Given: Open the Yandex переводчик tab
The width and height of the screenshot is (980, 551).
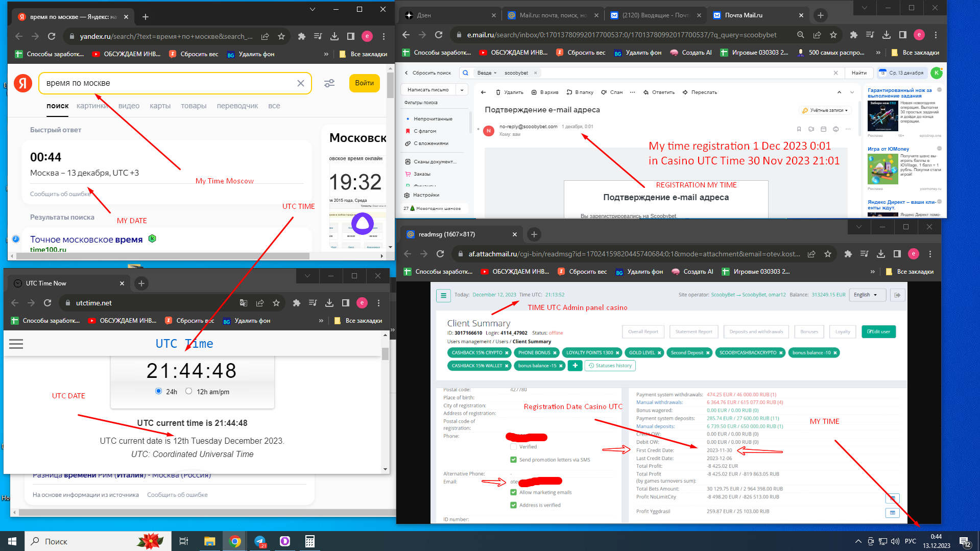Looking at the screenshot, I should (x=237, y=106).
